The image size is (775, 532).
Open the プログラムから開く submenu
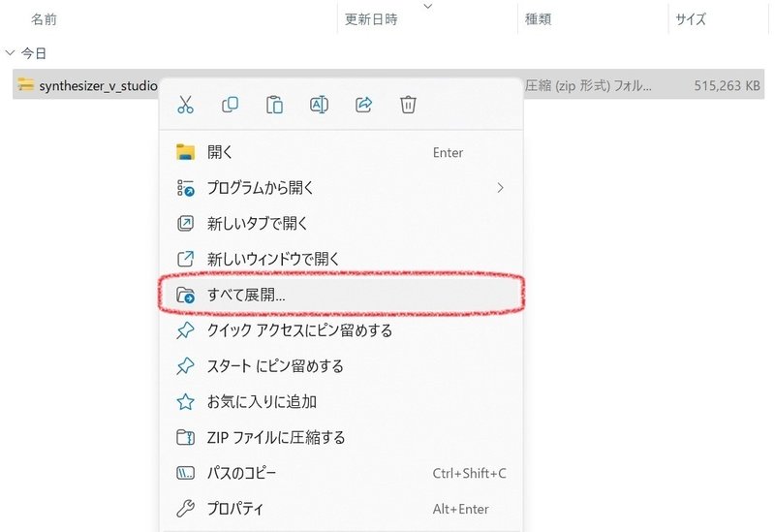point(341,188)
